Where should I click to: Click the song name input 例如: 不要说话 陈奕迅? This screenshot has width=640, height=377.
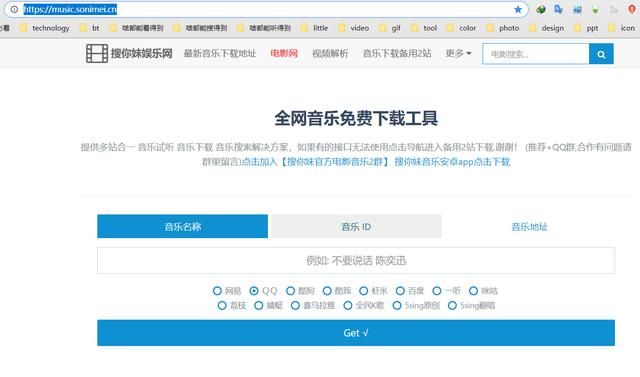click(x=356, y=260)
